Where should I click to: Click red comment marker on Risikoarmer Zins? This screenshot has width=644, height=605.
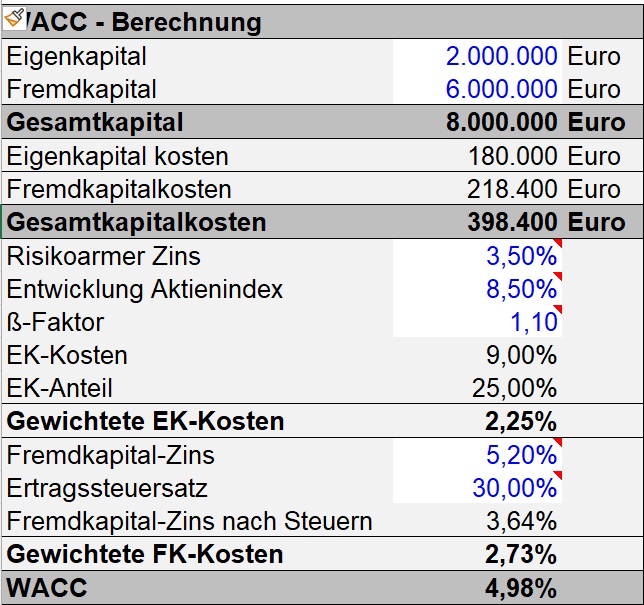click(558, 243)
